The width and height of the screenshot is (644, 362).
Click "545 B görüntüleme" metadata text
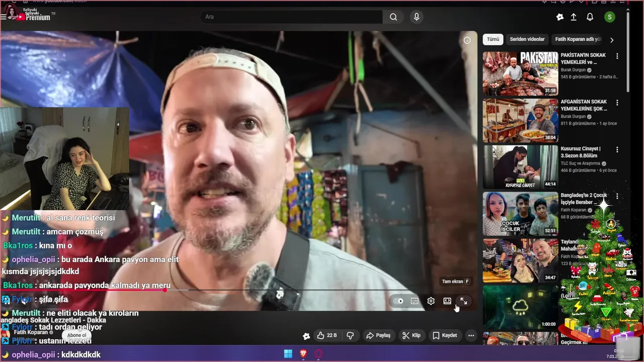[578, 77]
